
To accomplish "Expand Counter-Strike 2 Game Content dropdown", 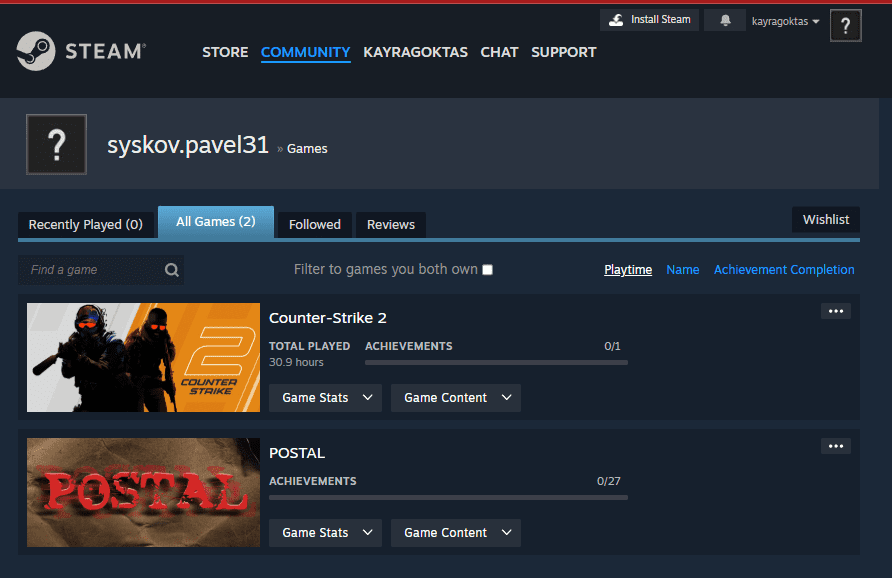I will point(456,398).
